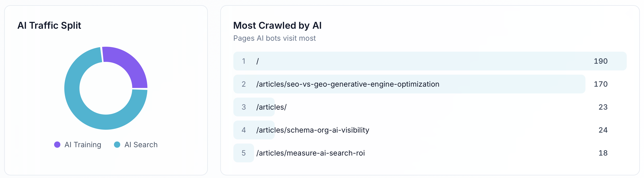The width and height of the screenshot is (644, 178).
Task: Click the AI Training purple legend dot
Action: point(57,144)
